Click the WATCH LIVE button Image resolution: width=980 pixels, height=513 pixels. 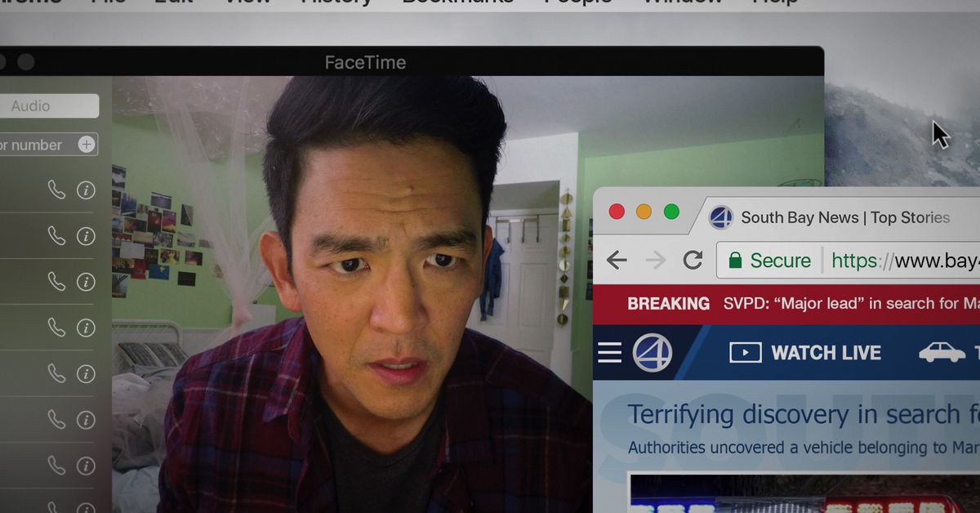[826, 352]
